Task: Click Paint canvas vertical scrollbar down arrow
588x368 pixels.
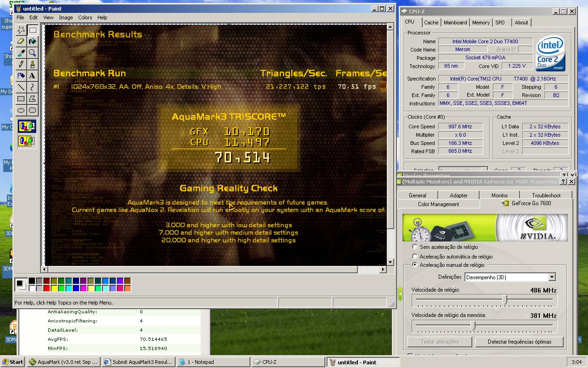Action: pyautogui.click(x=390, y=262)
